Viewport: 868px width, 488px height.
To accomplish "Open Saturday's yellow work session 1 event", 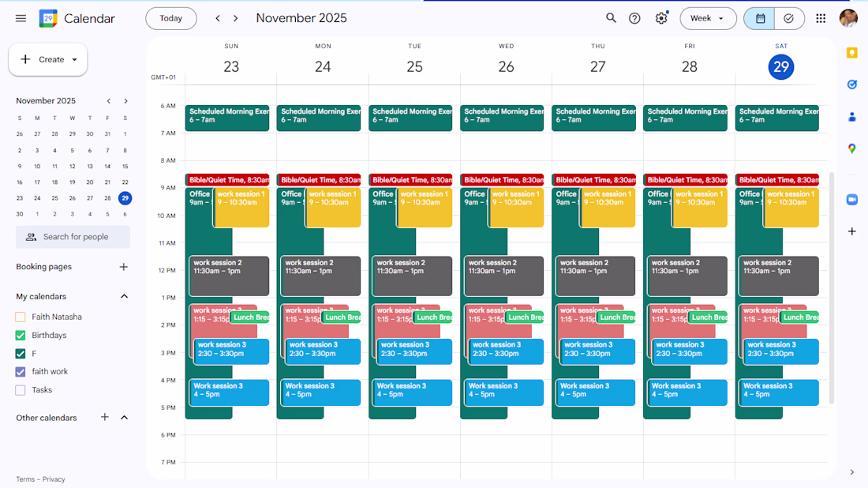I will tap(791, 208).
